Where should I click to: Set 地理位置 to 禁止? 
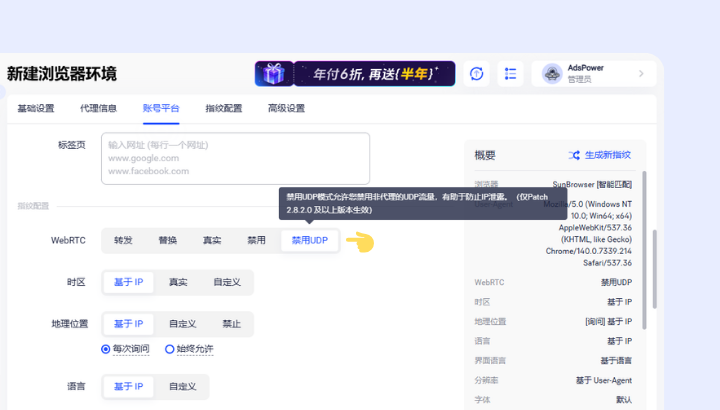231,324
